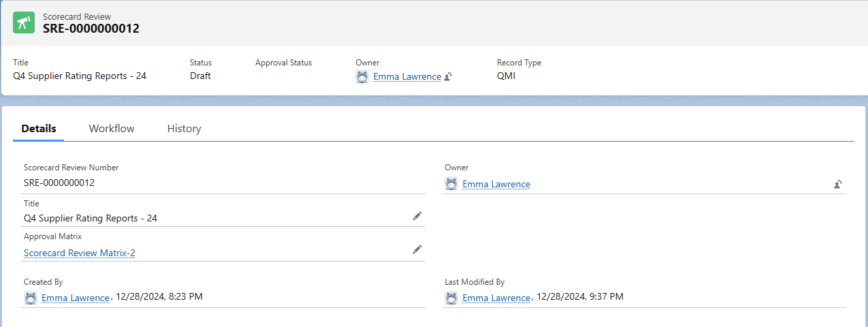Click the Owner field avatar in Details
Image resolution: width=868 pixels, height=327 pixels.
[451, 184]
